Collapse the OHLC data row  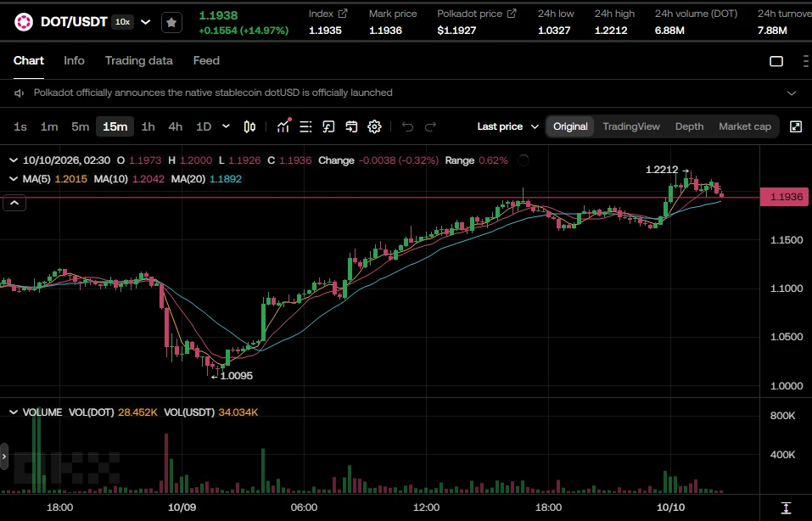pyautogui.click(x=14, y=160)
